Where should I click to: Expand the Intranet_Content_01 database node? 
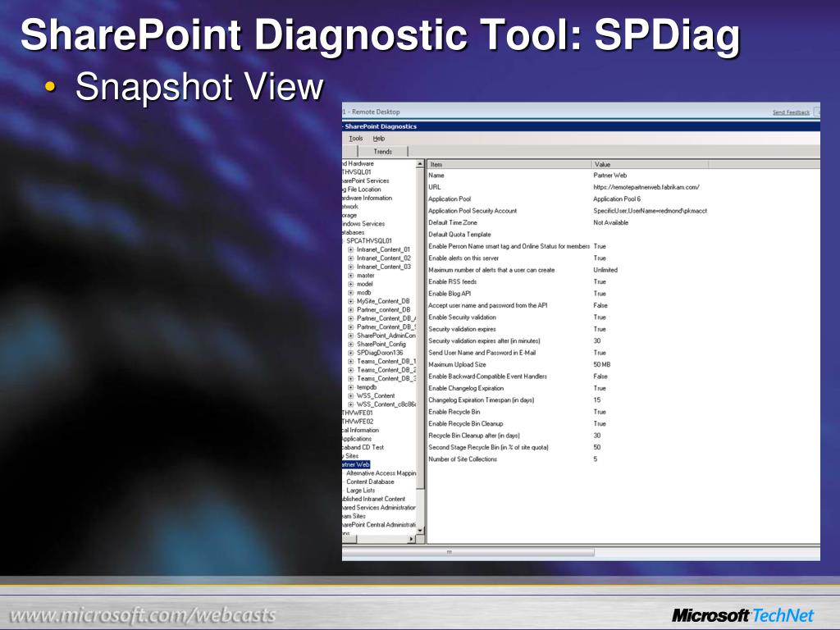(x=351, y=249)
